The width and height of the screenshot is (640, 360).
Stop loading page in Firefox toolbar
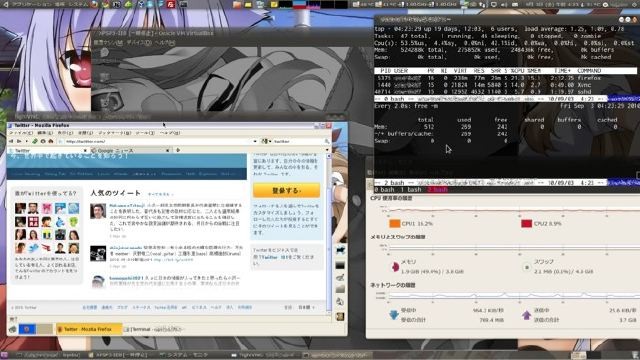pyautogui.click(x=43, y=141)
